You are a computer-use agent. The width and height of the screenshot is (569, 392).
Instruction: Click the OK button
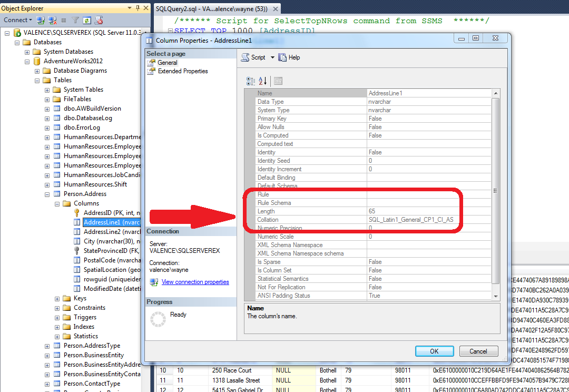pyautogui.click(x=434, y=351)
